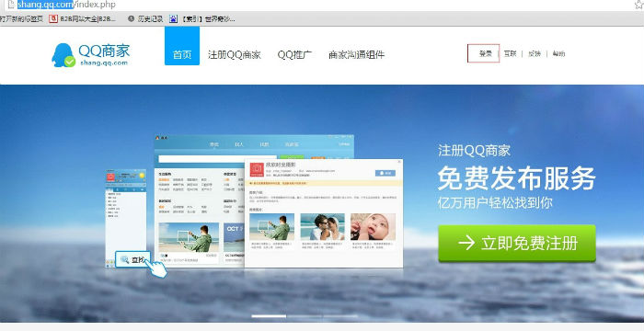Open the 商家沟通组件 menu item
The image size is (644, 331).
[x=357, y=54]
